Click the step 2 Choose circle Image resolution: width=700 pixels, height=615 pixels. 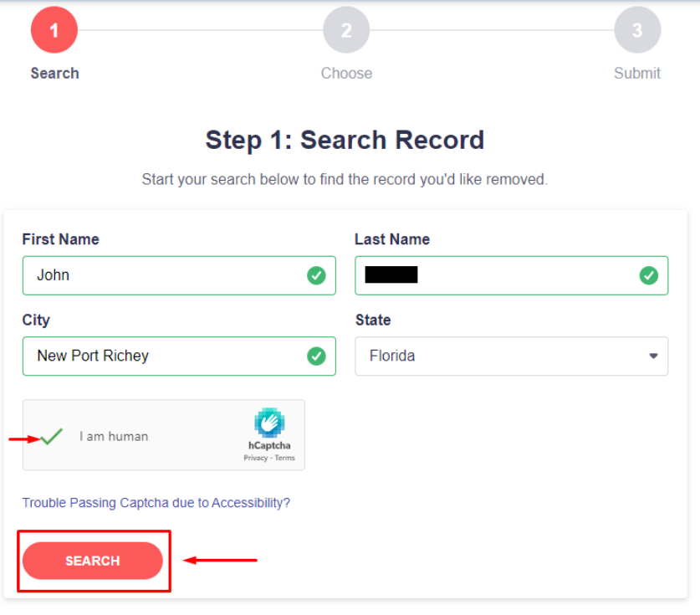click(x=346, y=30)
